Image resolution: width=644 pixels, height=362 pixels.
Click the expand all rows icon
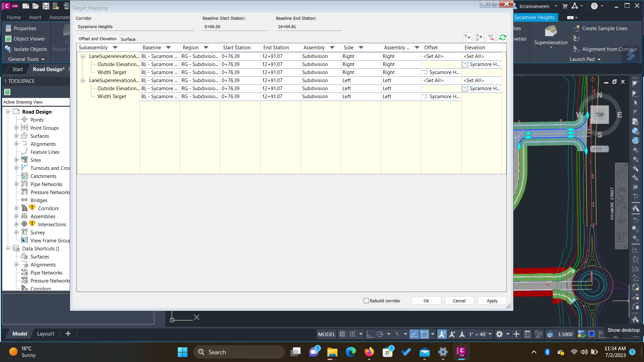click(x=467, y=38)
